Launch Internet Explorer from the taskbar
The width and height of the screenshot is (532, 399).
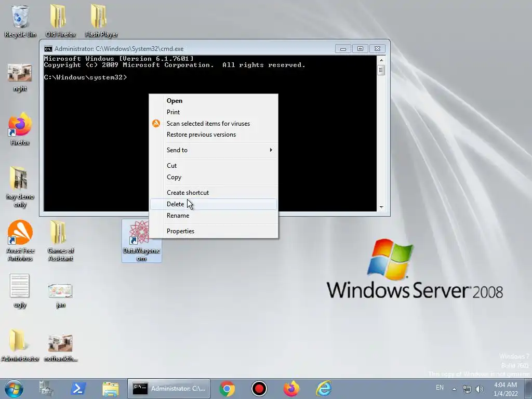324,389
